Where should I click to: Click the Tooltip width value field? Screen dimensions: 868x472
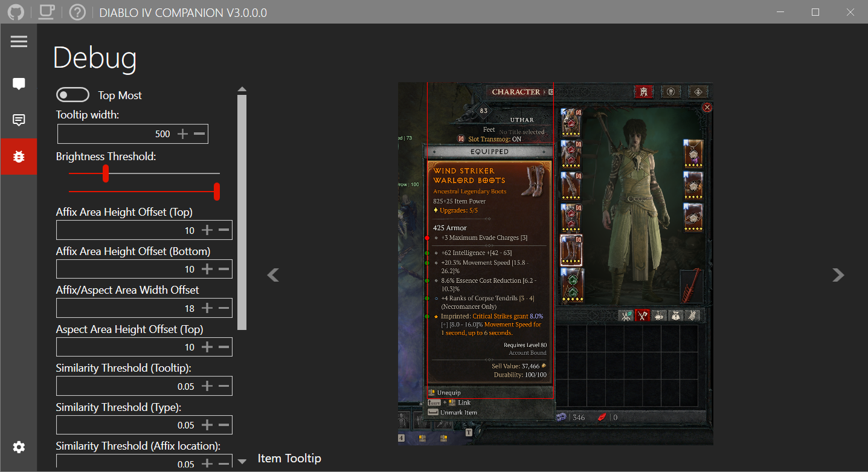click(x=133, y=134)
